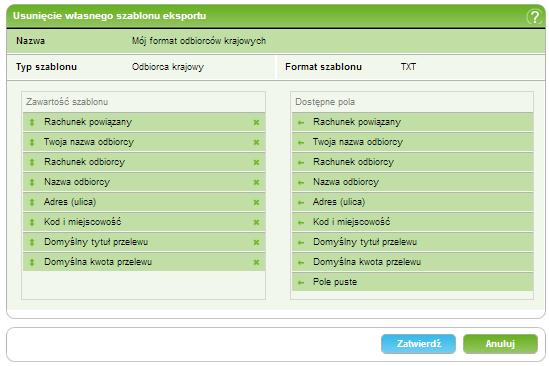Select Rachunek odbiorcy row in template content
The image size is (549, 366).
(x=144, y=162)
